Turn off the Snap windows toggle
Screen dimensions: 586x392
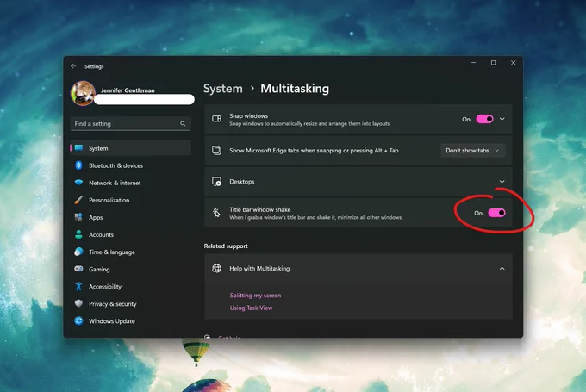click(484, 119)
